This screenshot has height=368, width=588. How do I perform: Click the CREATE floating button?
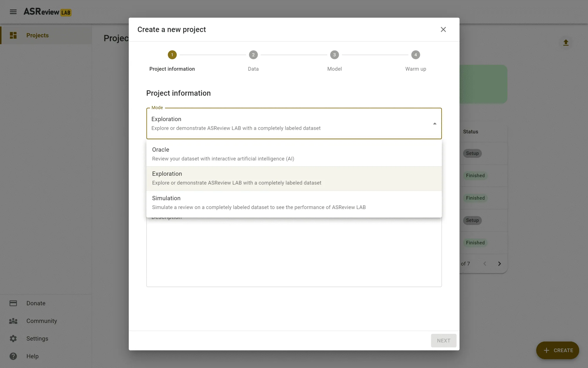coord(558,350)
